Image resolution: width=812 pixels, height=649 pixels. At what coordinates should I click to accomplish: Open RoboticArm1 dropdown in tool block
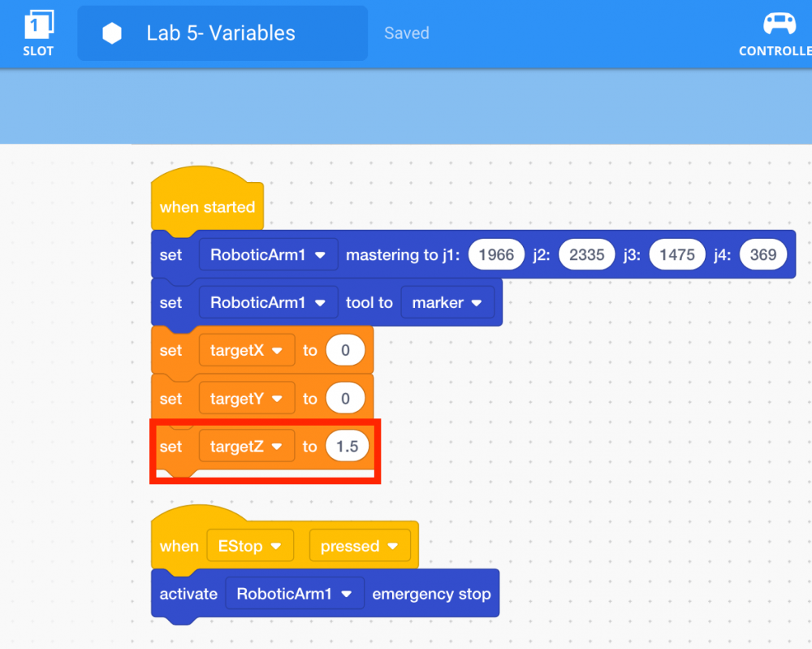coord(268,303)
